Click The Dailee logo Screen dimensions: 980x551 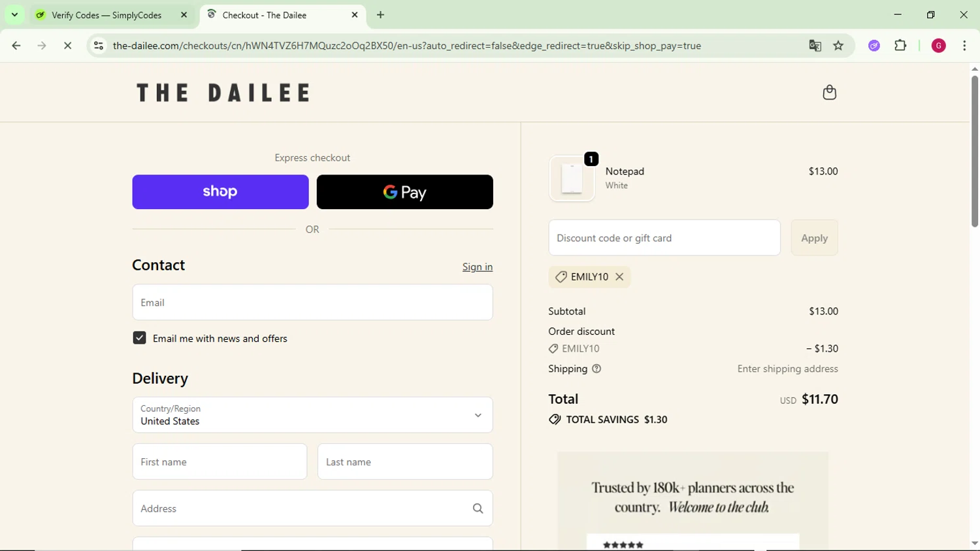[223, 93]
